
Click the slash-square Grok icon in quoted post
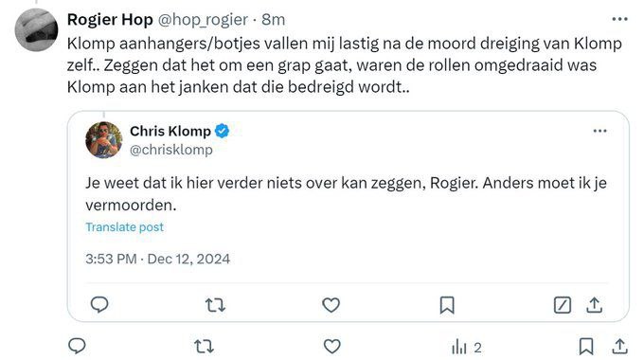563,305
